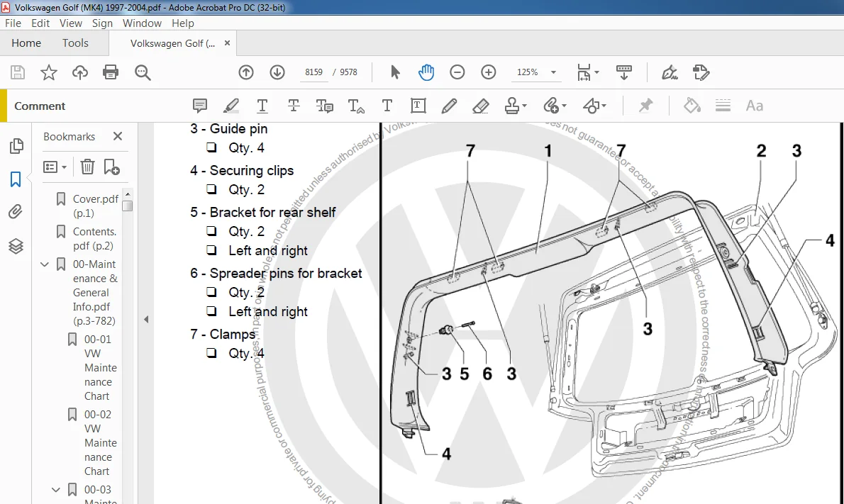Open the Edit menu
This screenshot has width=844, height=504.
point(40,23)
